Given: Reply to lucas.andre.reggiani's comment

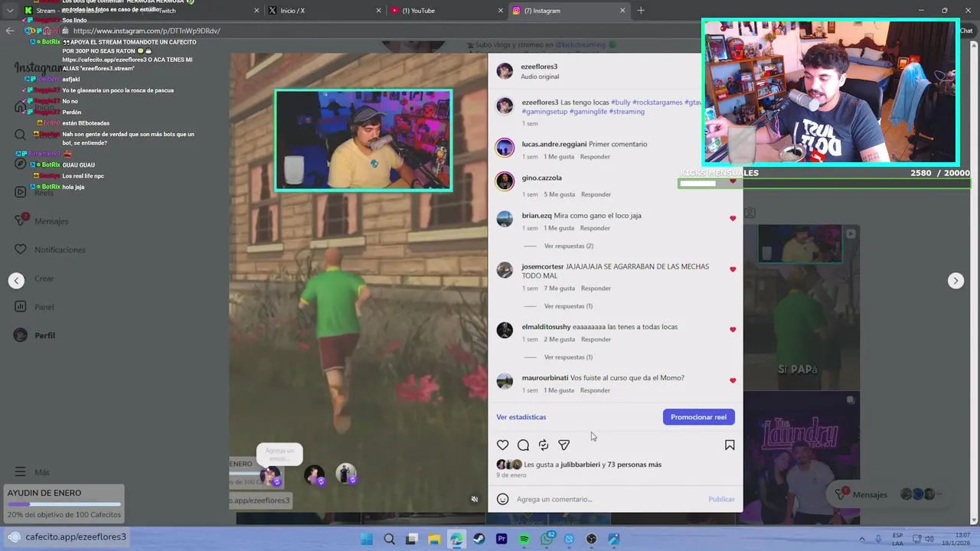Looking at the screenshot, I should point(595,157).
